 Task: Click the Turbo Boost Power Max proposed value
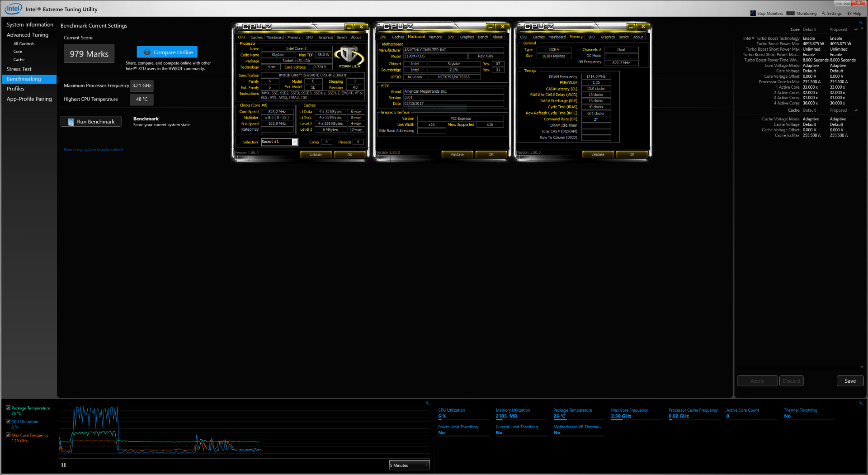coord(840,44)
